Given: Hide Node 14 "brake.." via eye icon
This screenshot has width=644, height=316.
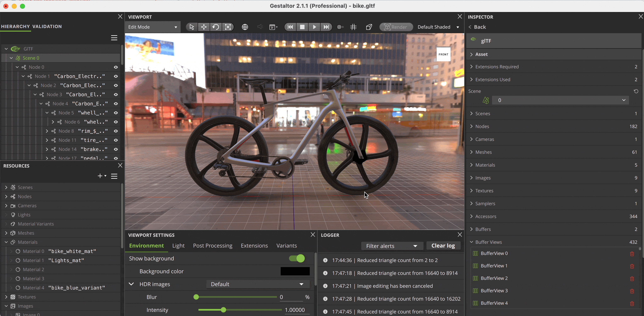Looking at the screenshot, I should pos(116,149).
